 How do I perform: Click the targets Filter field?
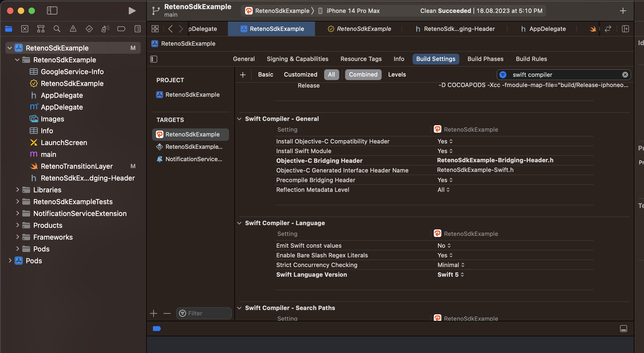[x=204, y=313]
